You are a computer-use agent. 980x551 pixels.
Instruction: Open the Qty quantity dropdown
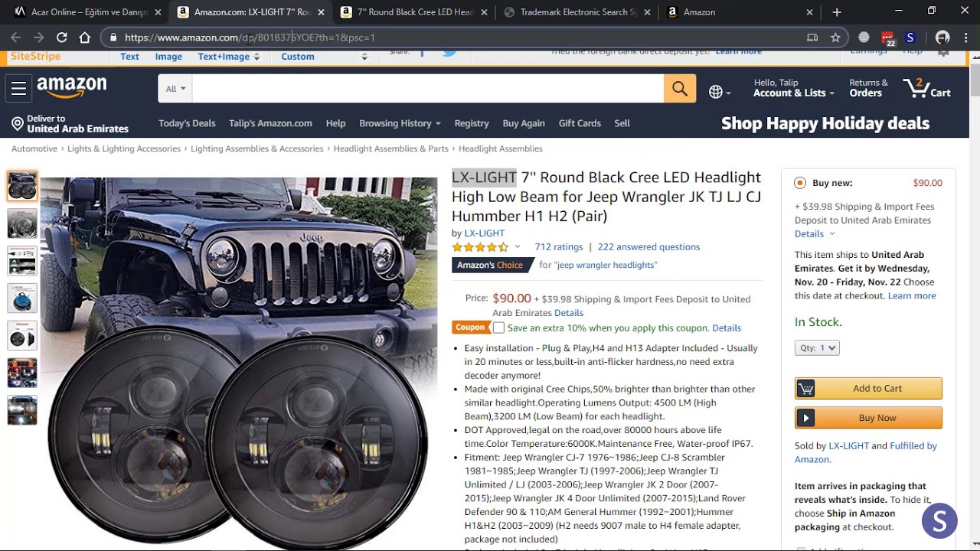point(817,347)
